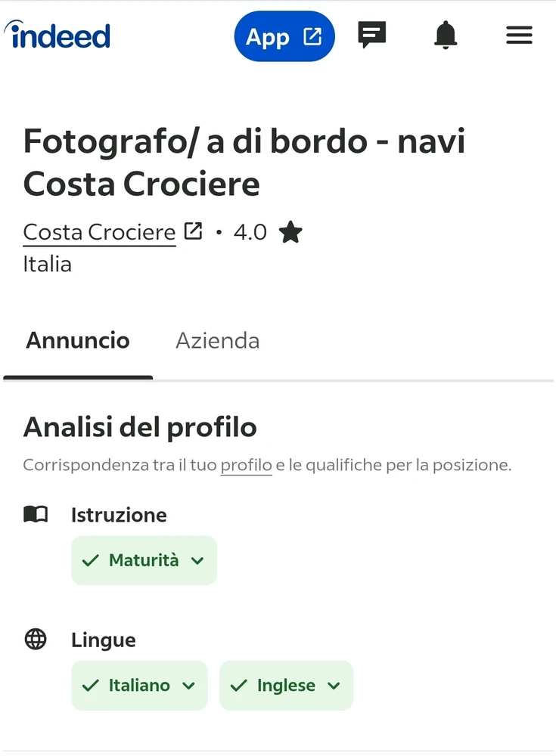The height and width of the screenshot is (756, 556).
Task: Expand the Inglese chevron arrow
Action: 334,686
